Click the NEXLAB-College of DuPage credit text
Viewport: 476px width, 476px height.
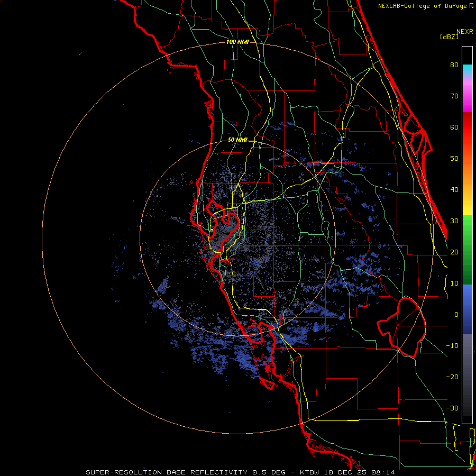click(425, 6)
